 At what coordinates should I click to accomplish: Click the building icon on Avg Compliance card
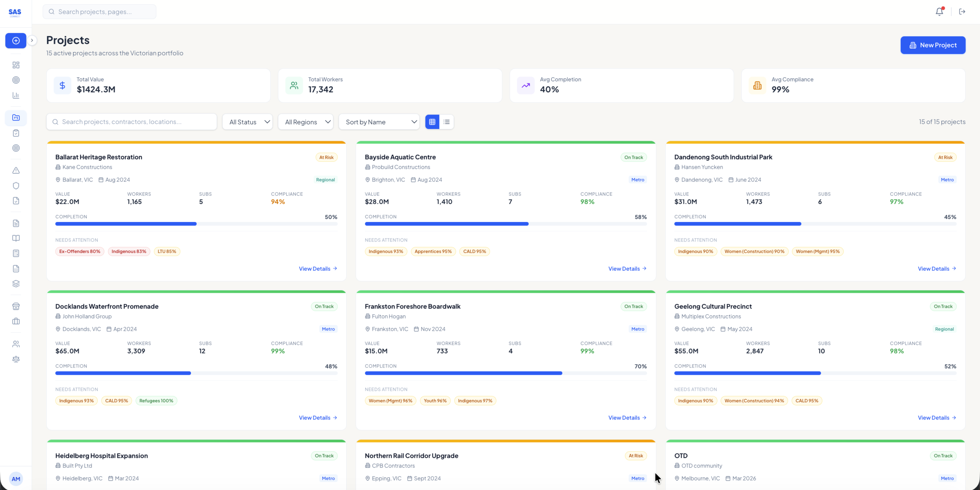point(757,85)
